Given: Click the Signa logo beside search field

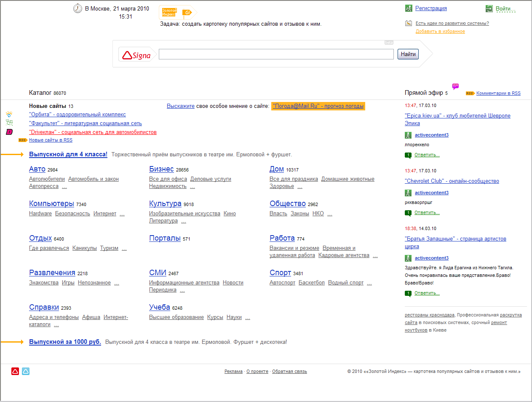Looking at the screenshot, I should pos(136,55).
